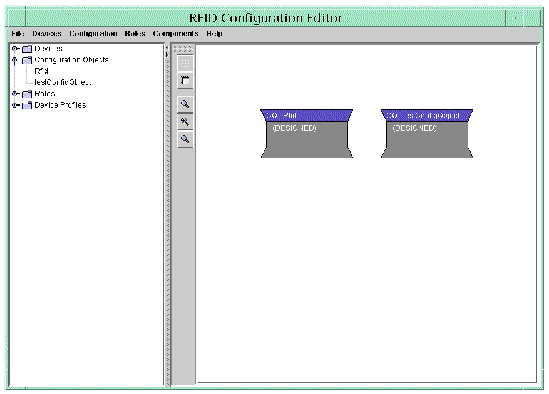The width and height of the screenshot is (549, 394).
Task: Expand the Devices tree node
Action: [15, 49]
